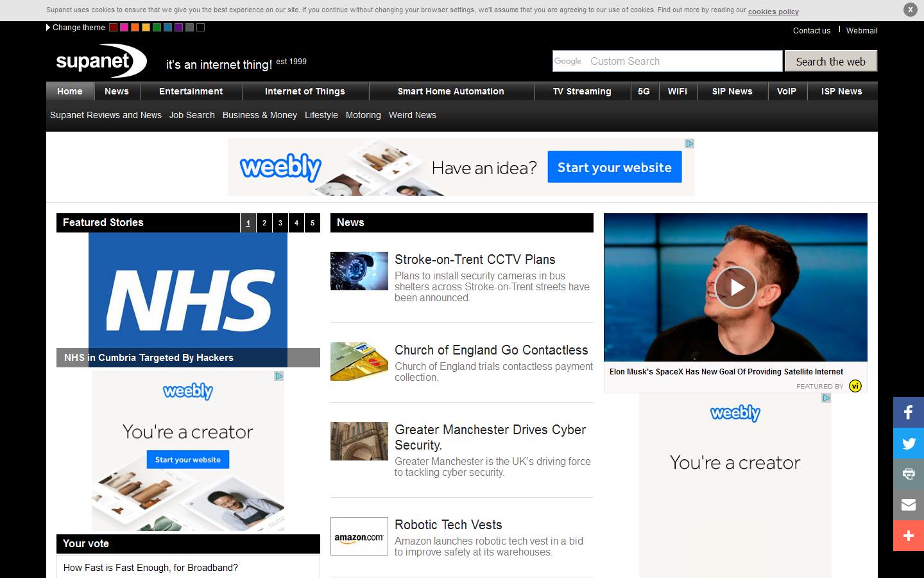Select the yellow theme swatch
The height and width of the screenshot is (578, 924).
(x=146, y=28)
